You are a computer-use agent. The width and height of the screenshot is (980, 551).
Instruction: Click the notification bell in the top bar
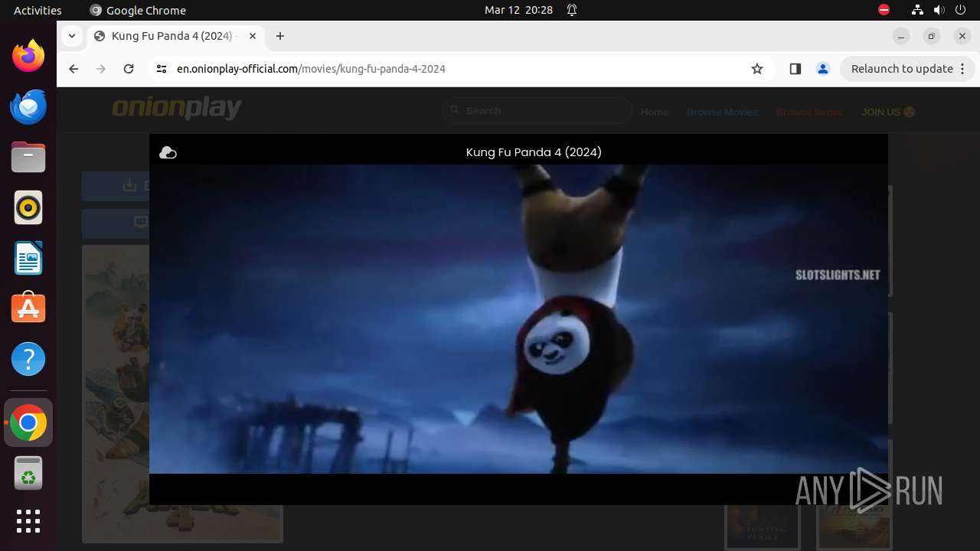point(572,10)
